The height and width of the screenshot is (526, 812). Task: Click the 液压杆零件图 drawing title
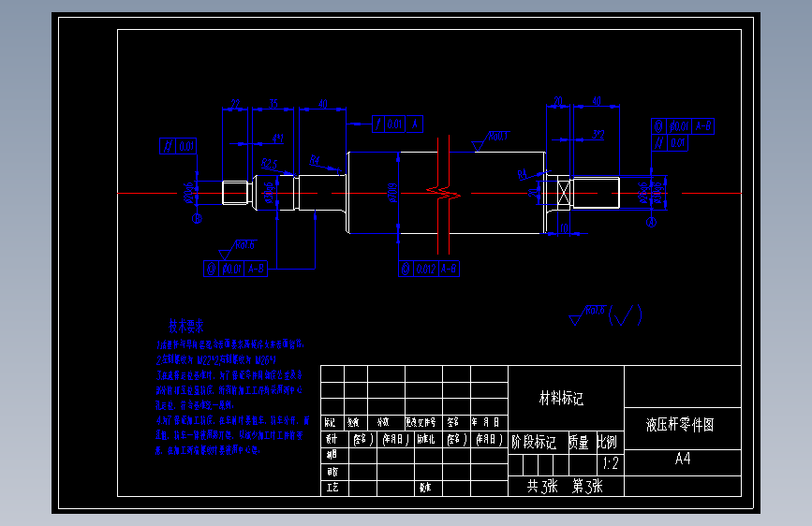(x=680, y=425)
